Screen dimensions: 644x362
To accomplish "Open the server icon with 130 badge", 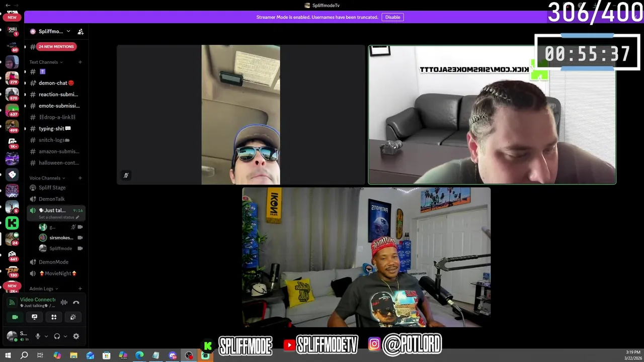I will pyautogui.click(x=12, y=271).
